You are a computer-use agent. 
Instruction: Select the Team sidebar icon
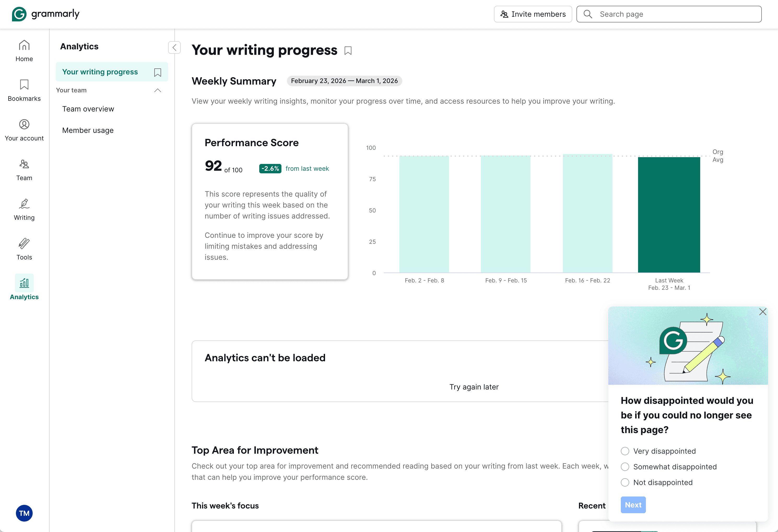tap(24, 170)
